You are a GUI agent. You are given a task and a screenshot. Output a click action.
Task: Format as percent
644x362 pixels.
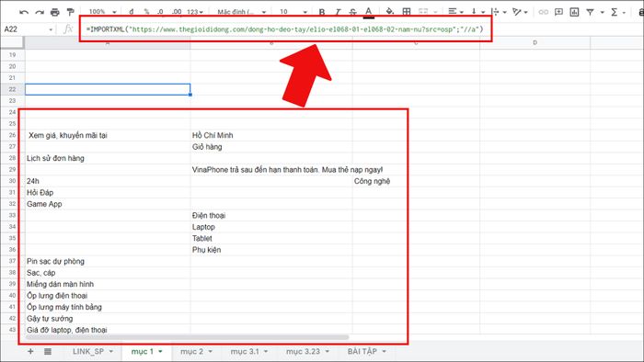click(146, 12)
